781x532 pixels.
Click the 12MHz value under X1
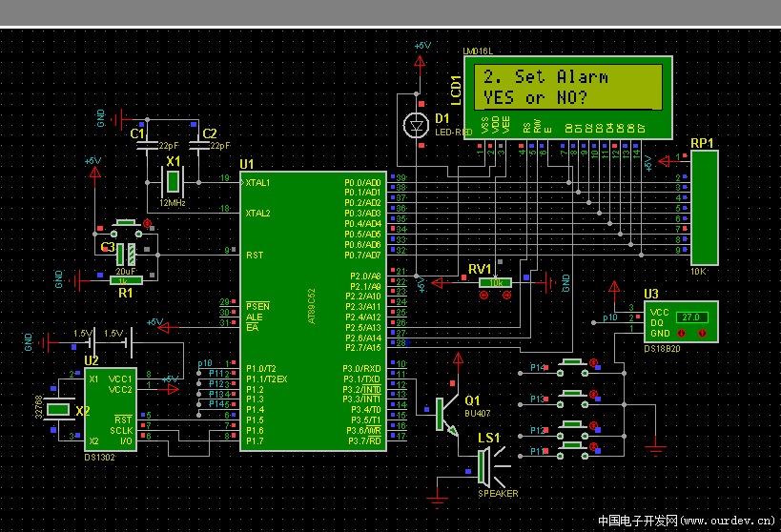coord(173,203)
